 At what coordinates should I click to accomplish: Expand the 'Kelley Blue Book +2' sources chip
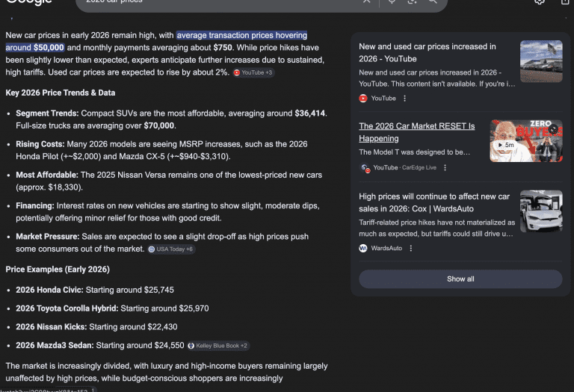point(217,346)
